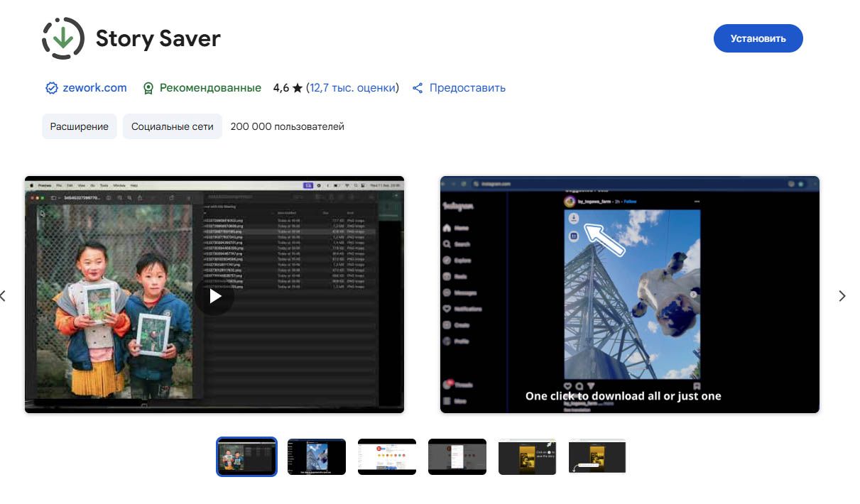Advance to the next carousel slide

click(842, 296)
